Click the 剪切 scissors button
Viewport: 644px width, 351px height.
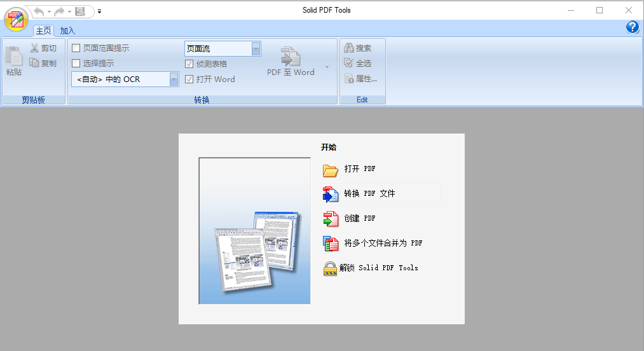[x=43, y=48]
